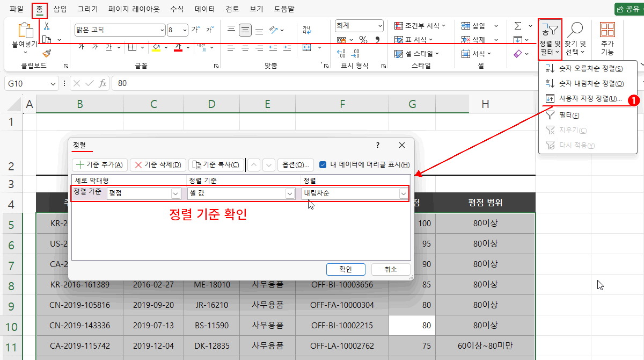Click the decrease decimal icon
Screen dimensions: 644x360
pyautogui.click(x=355, y=54)
